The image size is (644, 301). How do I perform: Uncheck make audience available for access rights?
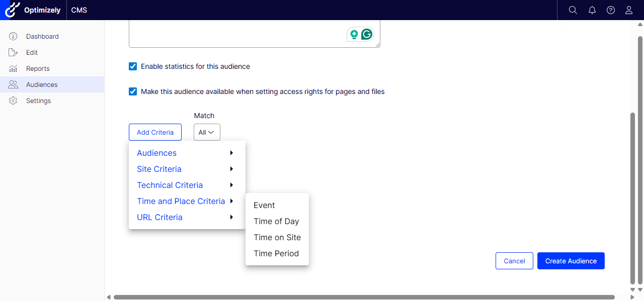point(133,91)
